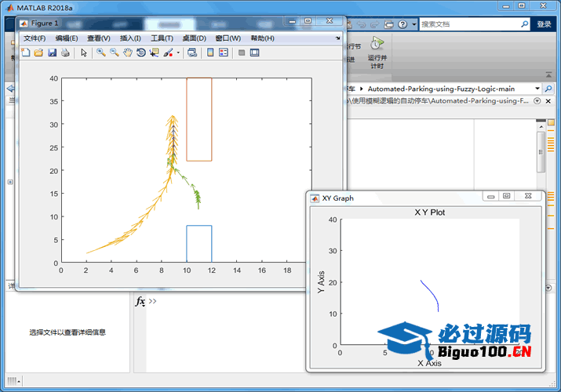Collapse the MATLAB toolstrip with the arrow icon
The width and height of the screenshot is (561, 392).
click(x=548, y=74)
